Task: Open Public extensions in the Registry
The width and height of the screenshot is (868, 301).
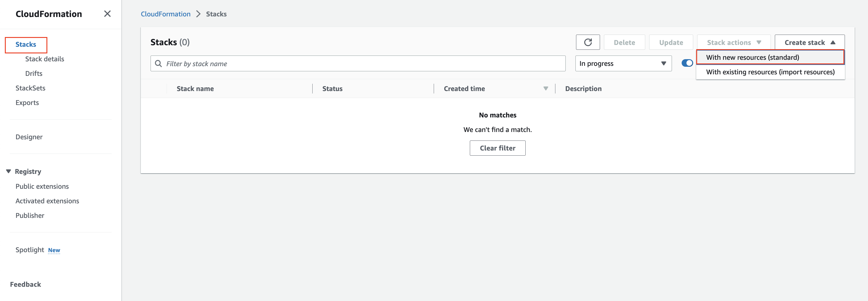Action: [x=42, y=186]
